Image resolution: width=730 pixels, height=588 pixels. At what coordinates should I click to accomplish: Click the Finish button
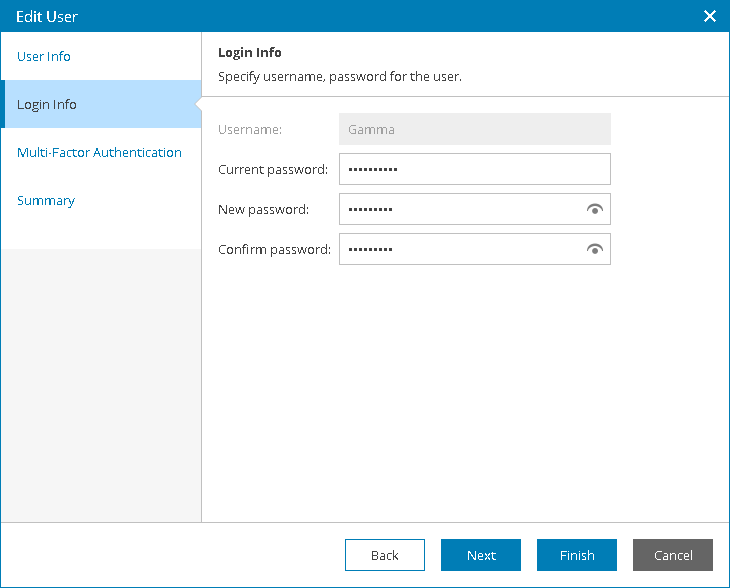577,555
